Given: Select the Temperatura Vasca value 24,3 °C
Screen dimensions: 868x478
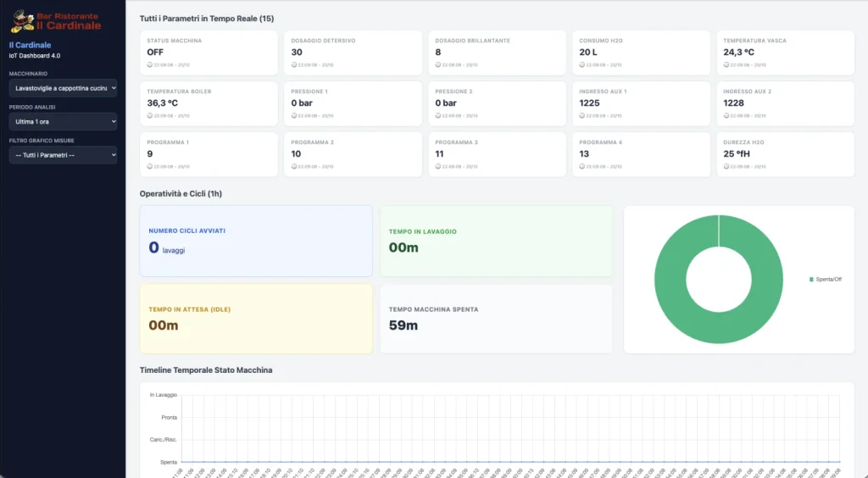Looking at the screenshot, I should (x=739, y=52).
